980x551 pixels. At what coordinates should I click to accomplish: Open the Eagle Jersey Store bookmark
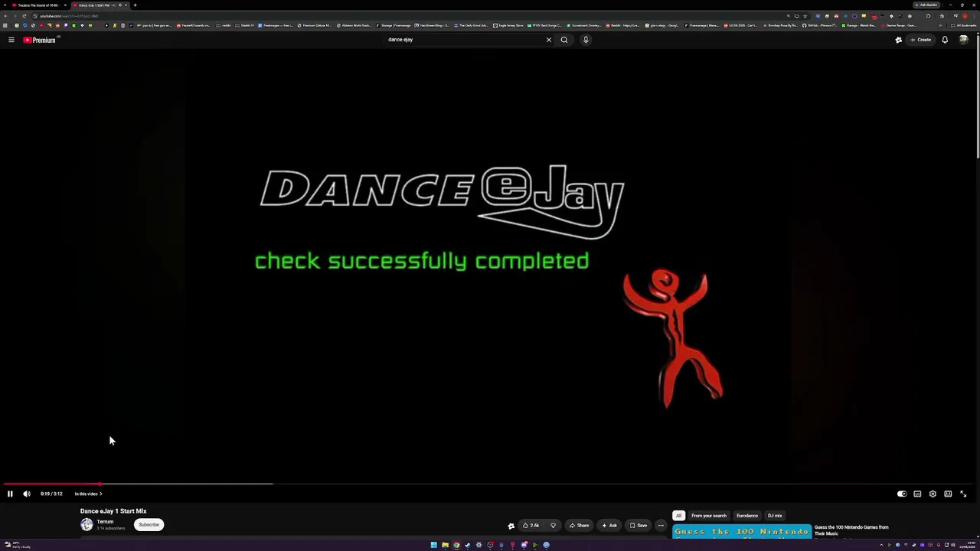click(508, 25)
